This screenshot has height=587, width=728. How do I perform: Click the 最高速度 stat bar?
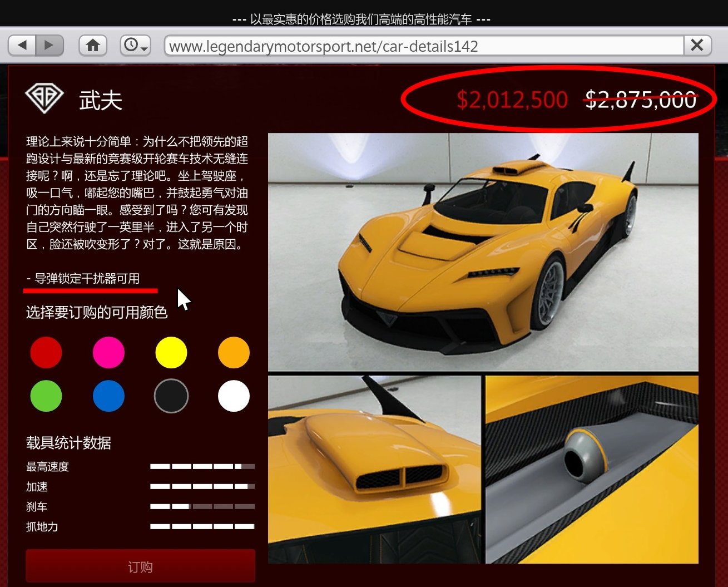202,467
